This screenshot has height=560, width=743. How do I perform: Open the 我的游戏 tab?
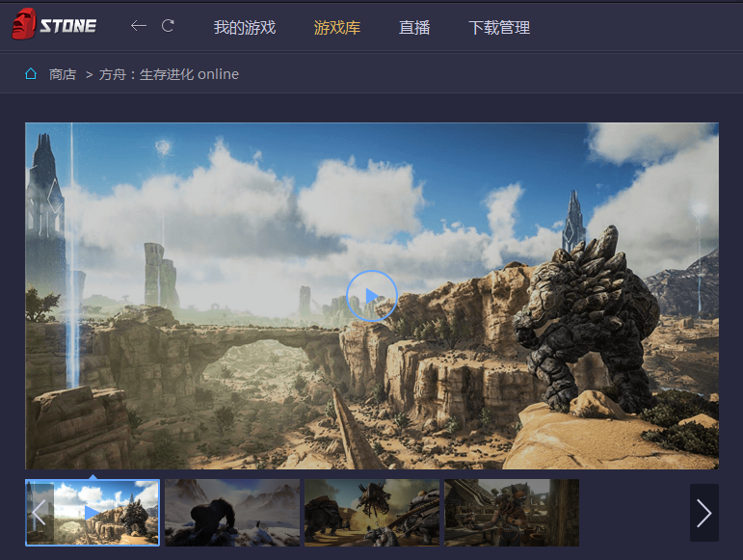(245, 28)
